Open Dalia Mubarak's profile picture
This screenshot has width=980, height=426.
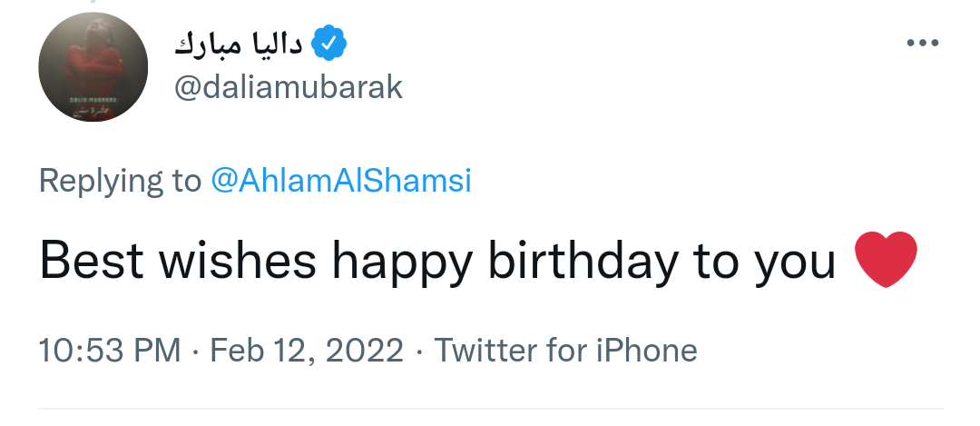tap(93, 67)
